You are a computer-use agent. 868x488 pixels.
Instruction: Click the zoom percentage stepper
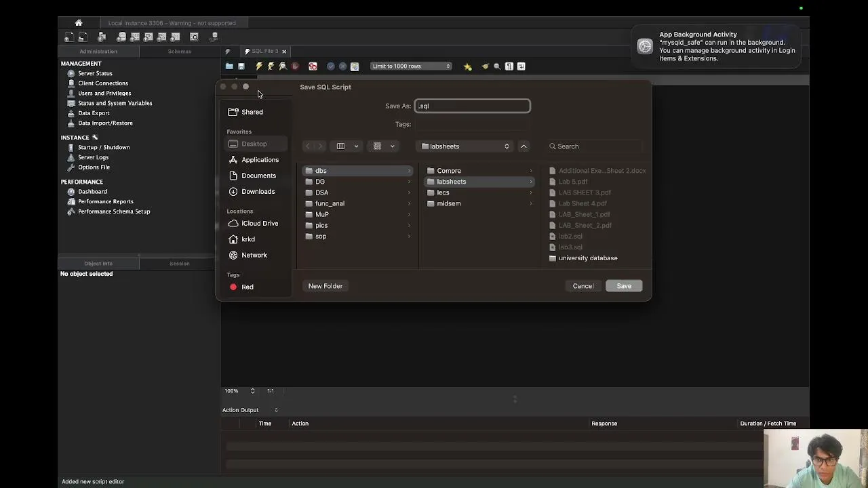(x=252, y=391)
